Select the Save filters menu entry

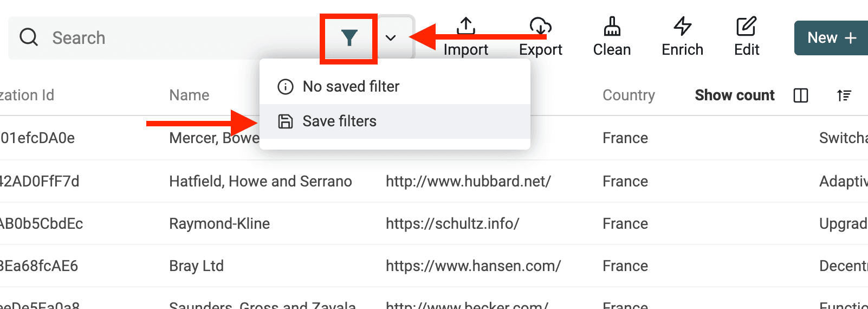339,121
